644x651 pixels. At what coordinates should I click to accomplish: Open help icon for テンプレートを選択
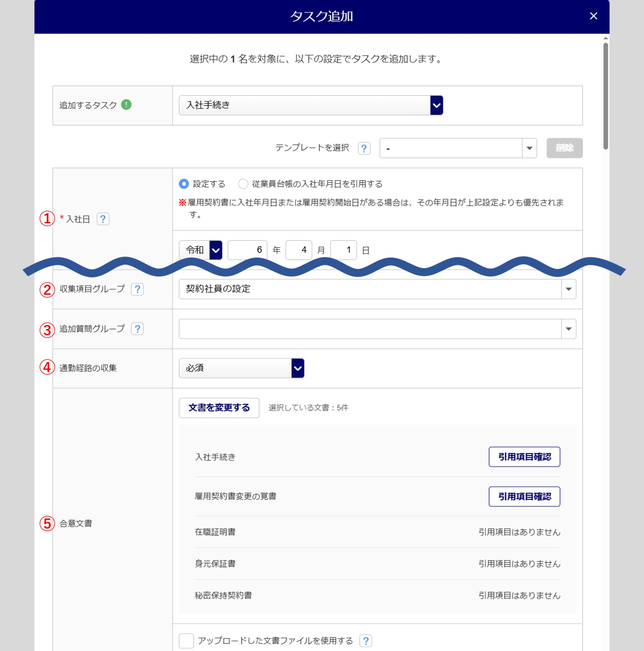coord(364,148)
